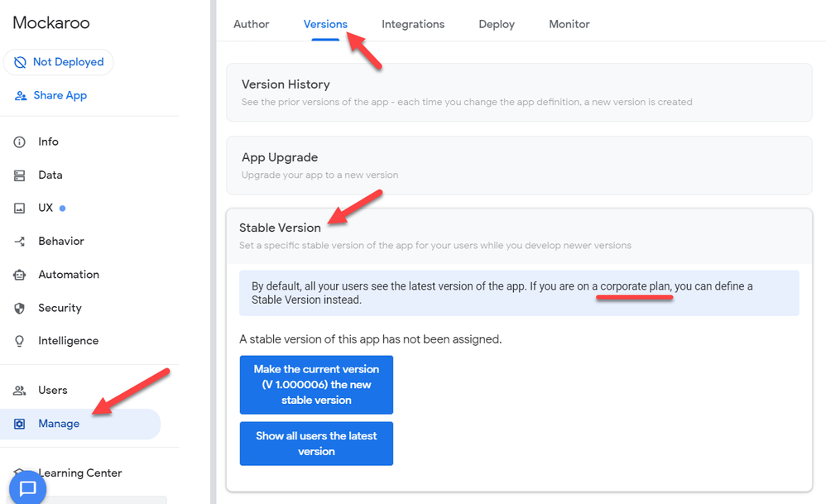Click Show all users the latest version
The width and height of the screenshot is (826, 504).
tap(316, 444)
